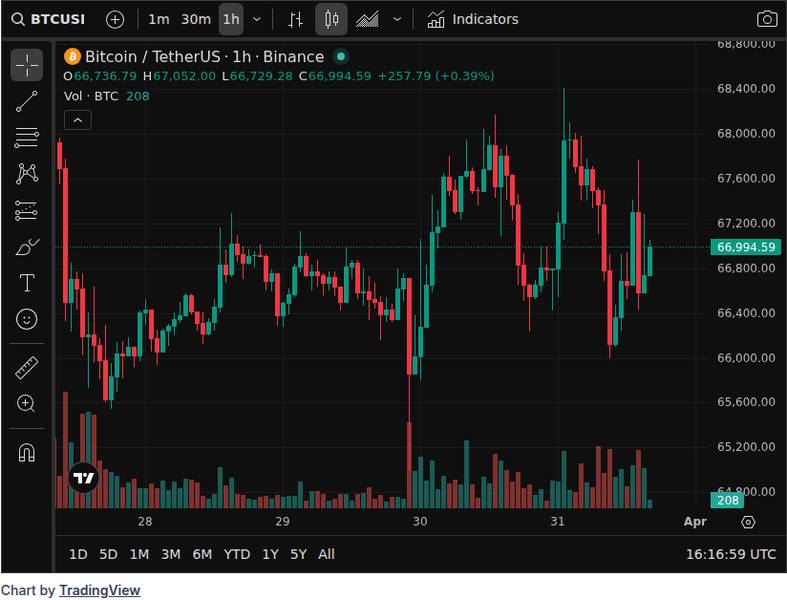Toggle magnet mode

coord(27,452)
